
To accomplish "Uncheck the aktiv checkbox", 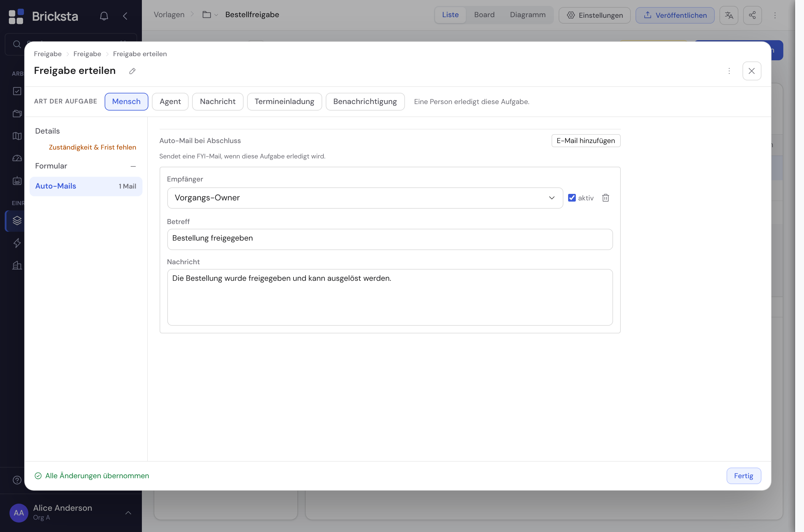I will click(572, 198).
